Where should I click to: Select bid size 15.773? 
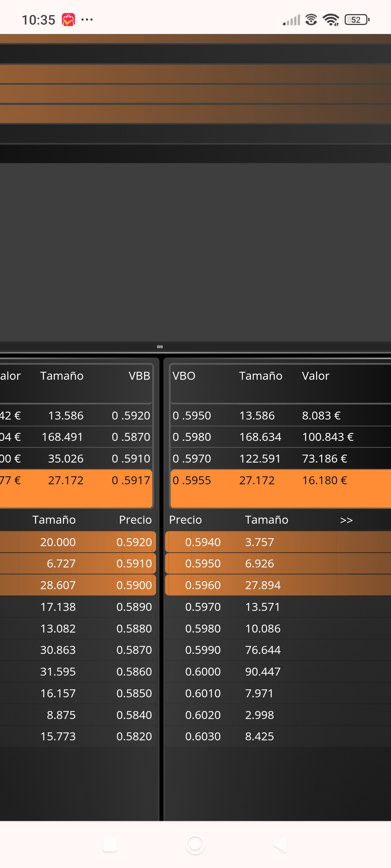tap(58, 736)
